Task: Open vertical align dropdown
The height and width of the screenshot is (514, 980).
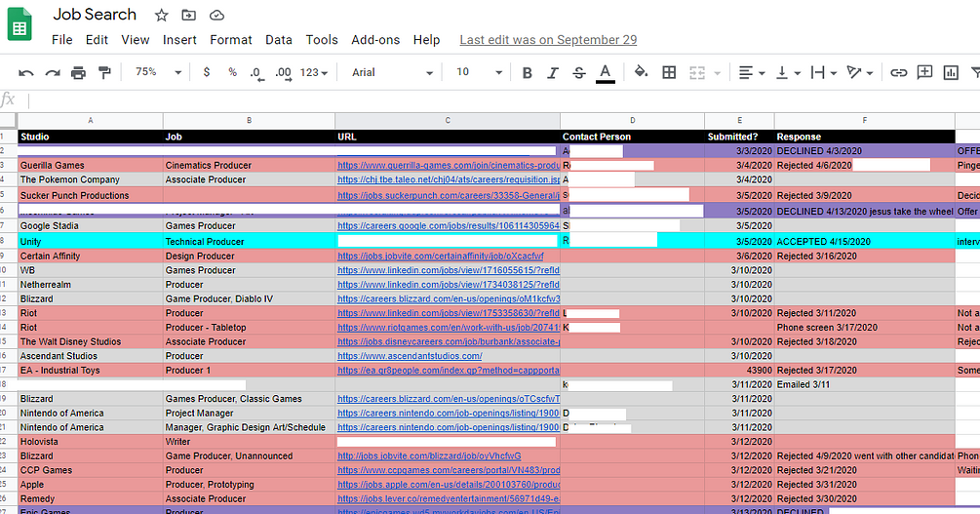Action: [788, 72]
